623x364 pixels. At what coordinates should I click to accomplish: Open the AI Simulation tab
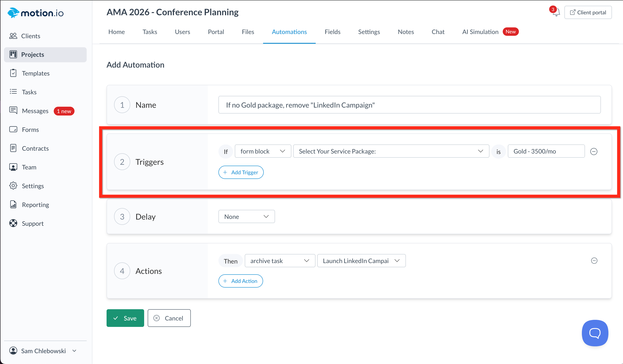[480, 32]
